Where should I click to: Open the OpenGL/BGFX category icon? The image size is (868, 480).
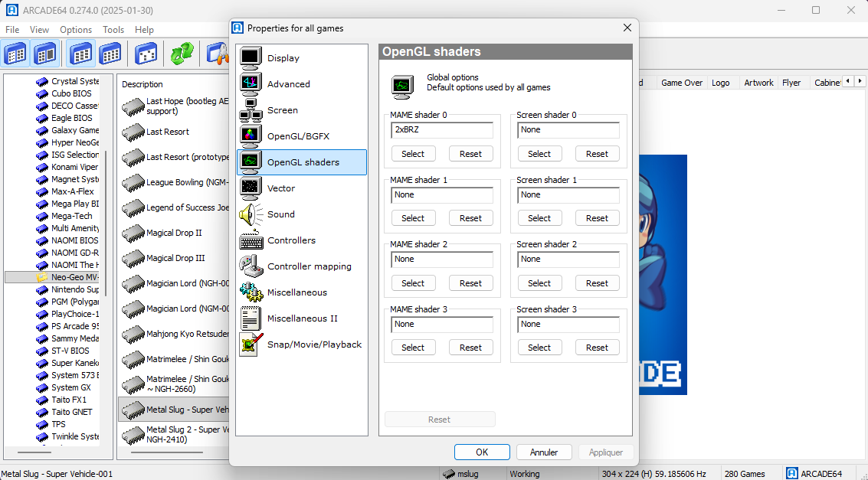point(251,136)
